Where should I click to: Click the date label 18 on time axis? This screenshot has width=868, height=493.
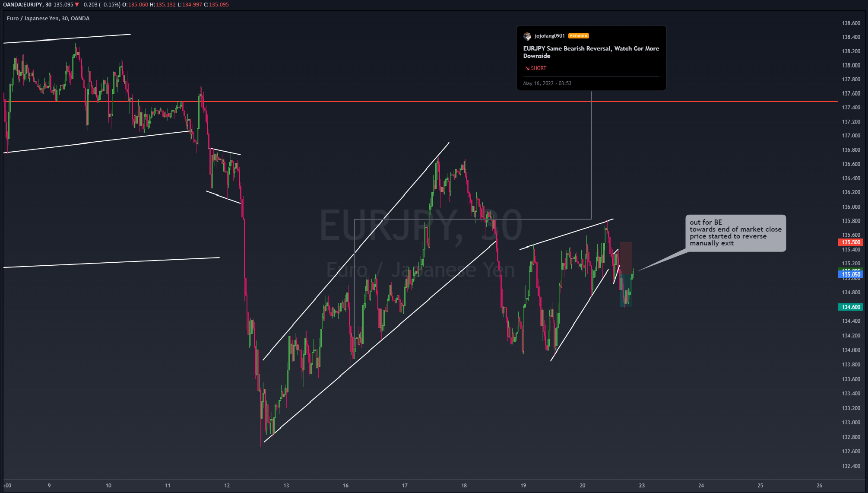point(464,485)
